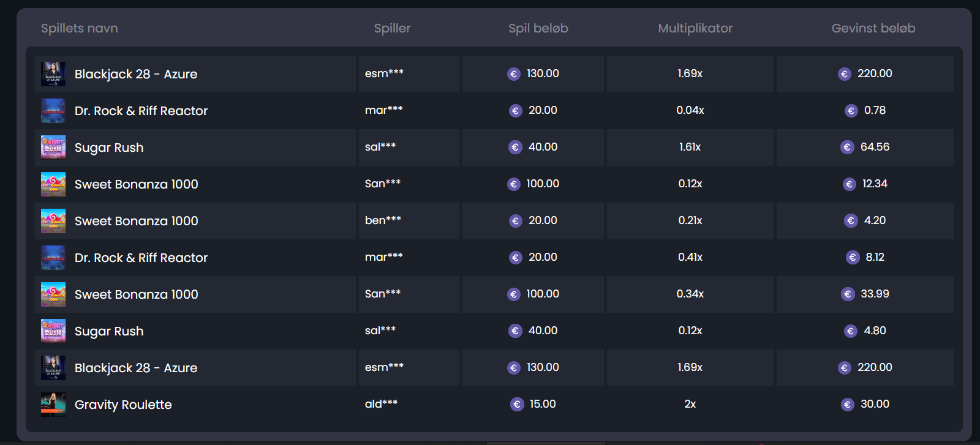Screen dimensions: 980x445
Task: Click Sweet Bonanza 1000 thumbnail in ben*** row
Action: (x=53, y=221)
